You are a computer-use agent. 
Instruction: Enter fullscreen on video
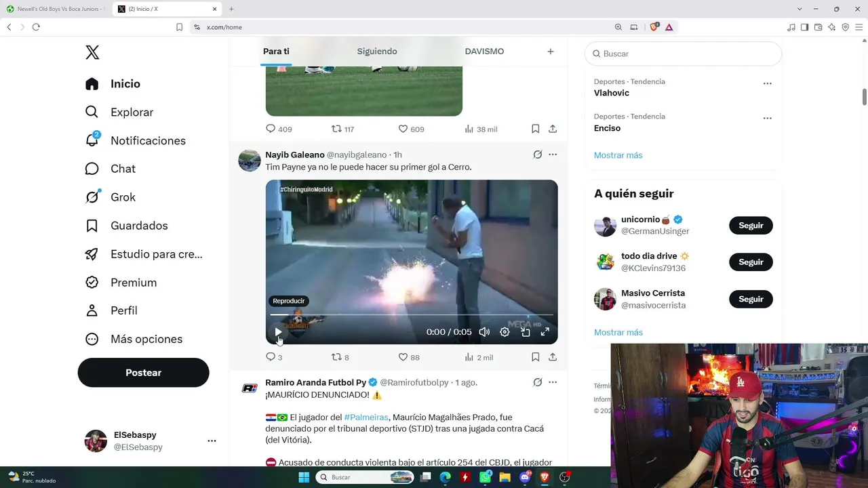point(545,332)
